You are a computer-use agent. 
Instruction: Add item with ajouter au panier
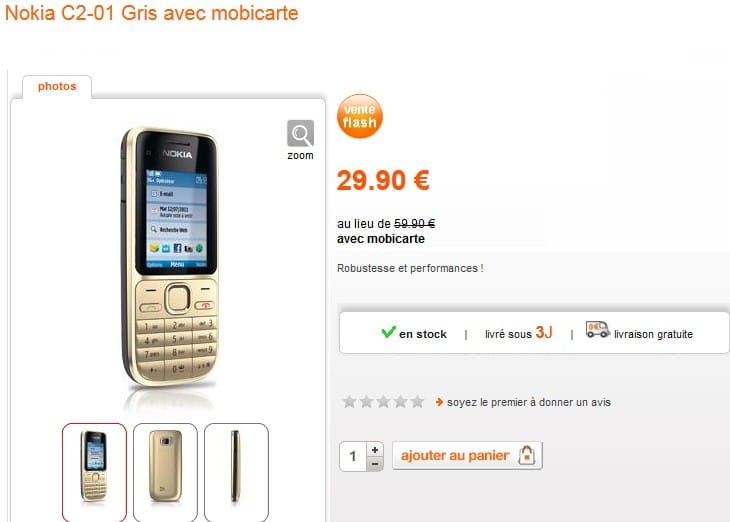(467, 455)
